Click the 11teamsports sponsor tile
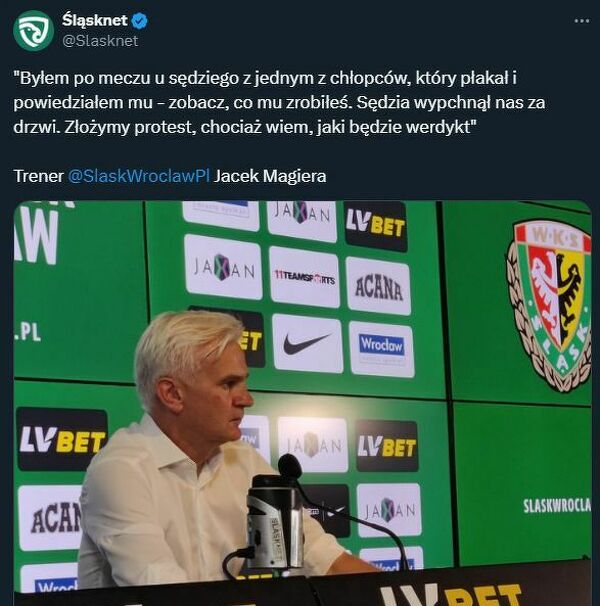The image size is (600, 606). [304, 276]
